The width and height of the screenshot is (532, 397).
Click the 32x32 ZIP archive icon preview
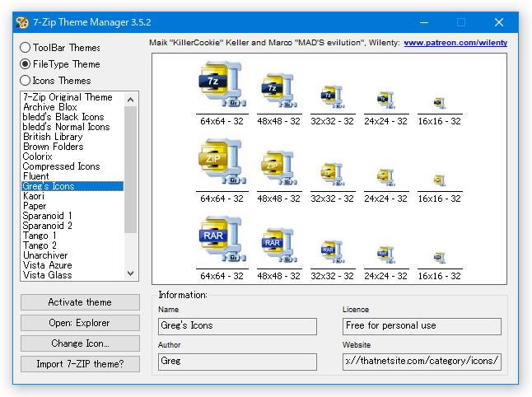[333, 174]
